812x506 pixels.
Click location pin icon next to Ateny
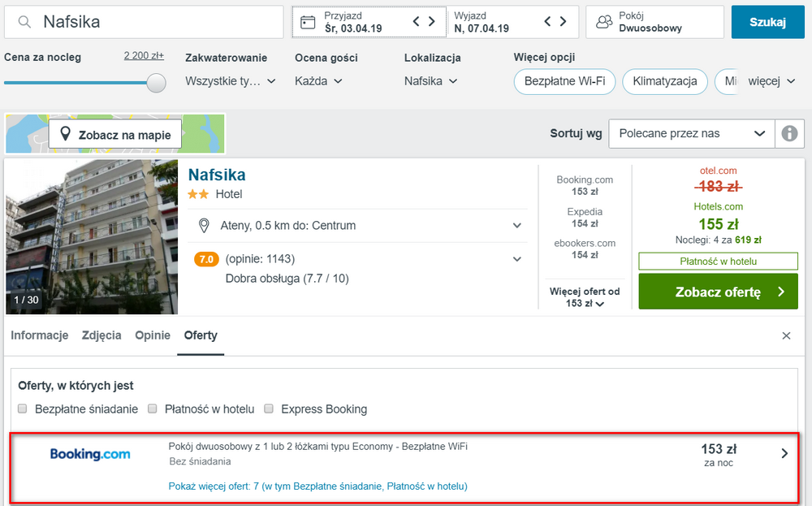coord(204,225)
